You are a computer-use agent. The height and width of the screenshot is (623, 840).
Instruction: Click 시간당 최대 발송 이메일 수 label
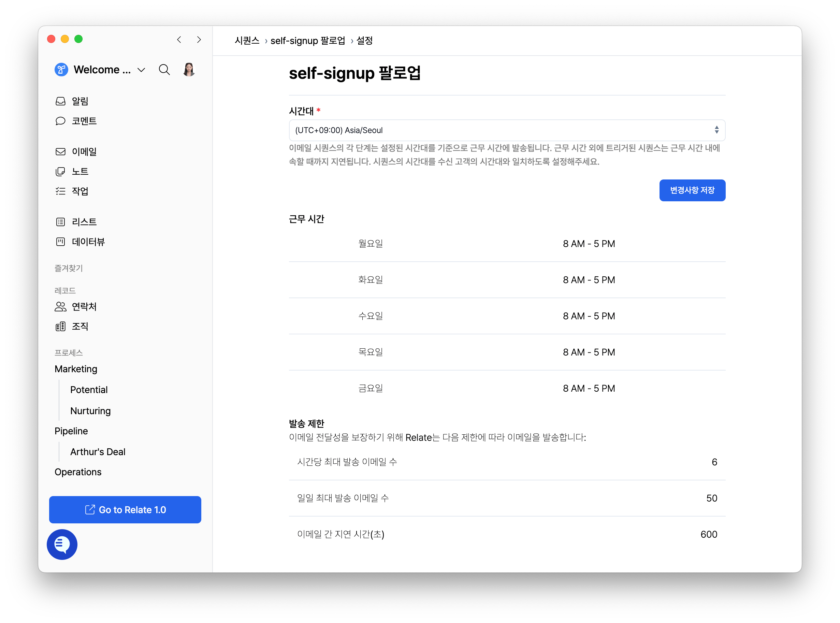[347, 462]
